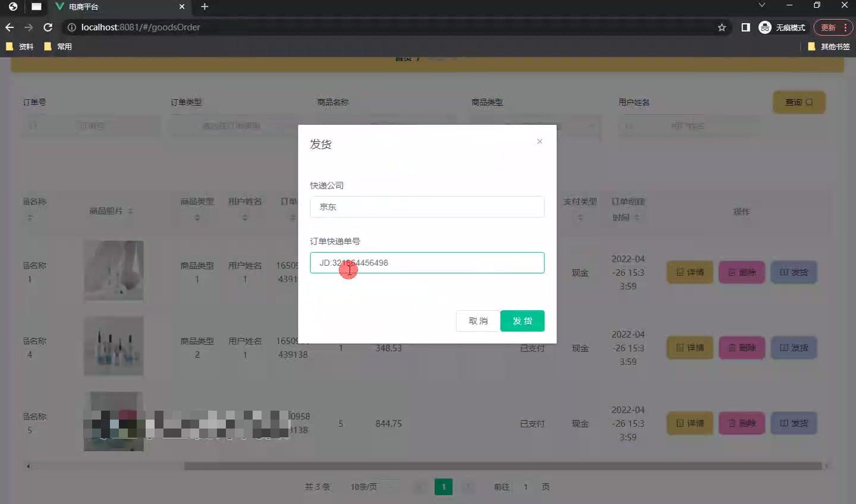Image resolution: width=856 pixels, height=504 pixels.
Task: Click the 348.53 amount cell
Action: pos(389,348)
